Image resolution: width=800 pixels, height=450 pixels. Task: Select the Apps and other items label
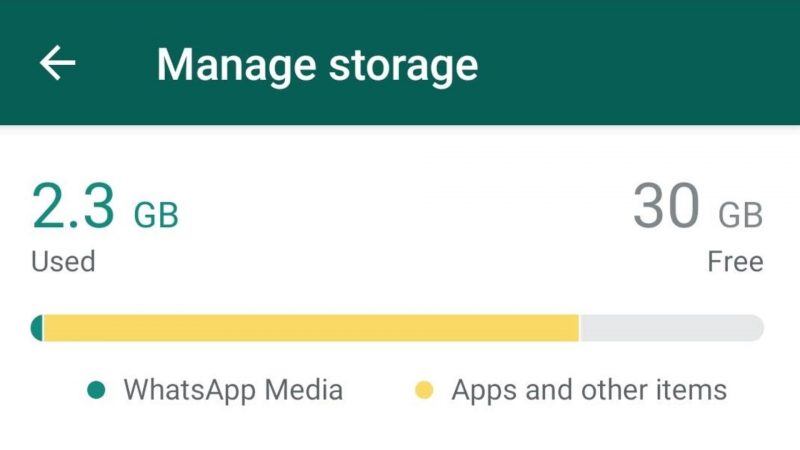589,390
